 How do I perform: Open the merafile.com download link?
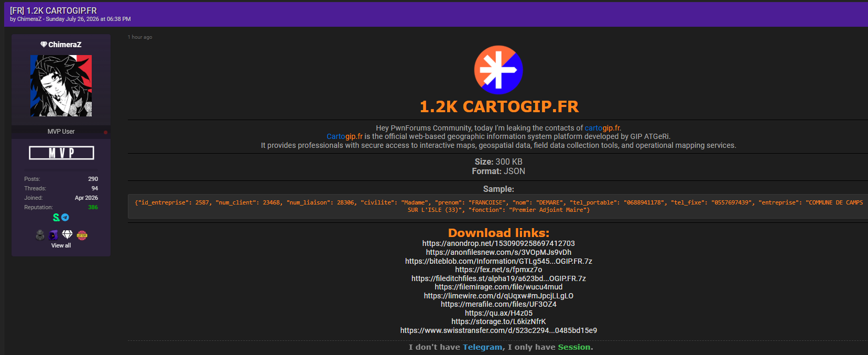tap(498, 304)
